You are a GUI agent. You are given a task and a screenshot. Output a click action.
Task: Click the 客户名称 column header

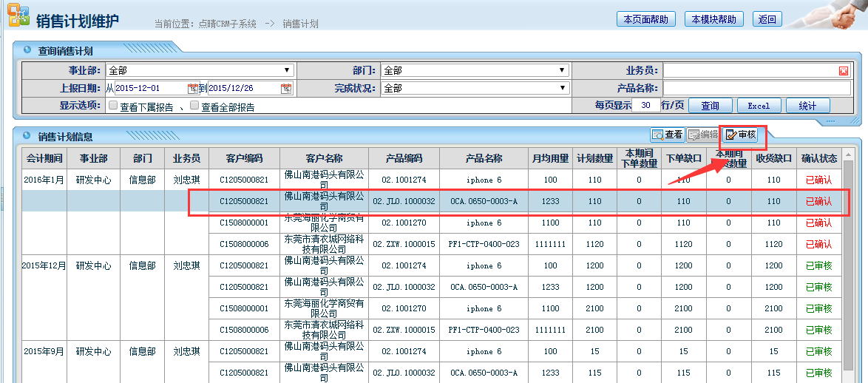click(324, 158)
